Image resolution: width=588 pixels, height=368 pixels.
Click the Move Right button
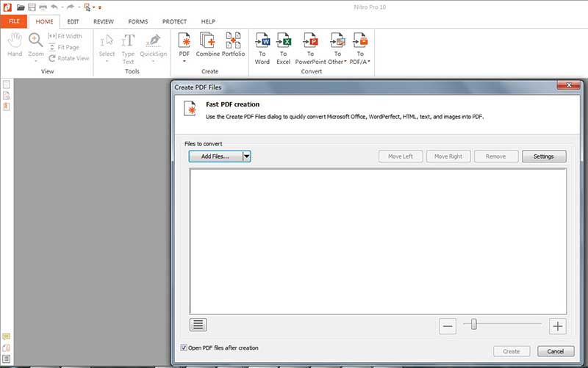coord(448,156)
